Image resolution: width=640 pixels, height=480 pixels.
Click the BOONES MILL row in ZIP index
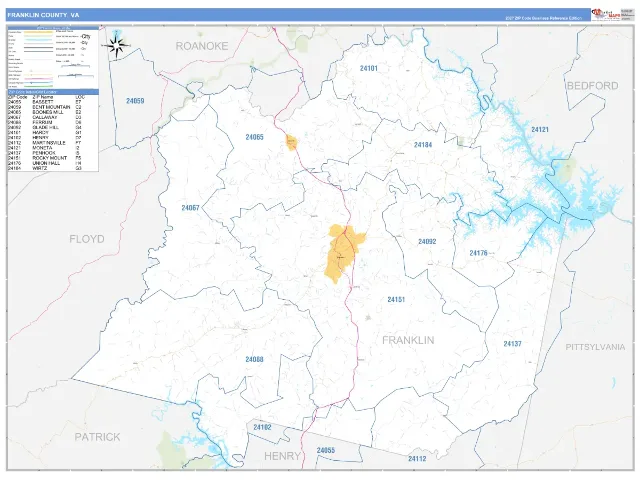[x=45, y=112]
